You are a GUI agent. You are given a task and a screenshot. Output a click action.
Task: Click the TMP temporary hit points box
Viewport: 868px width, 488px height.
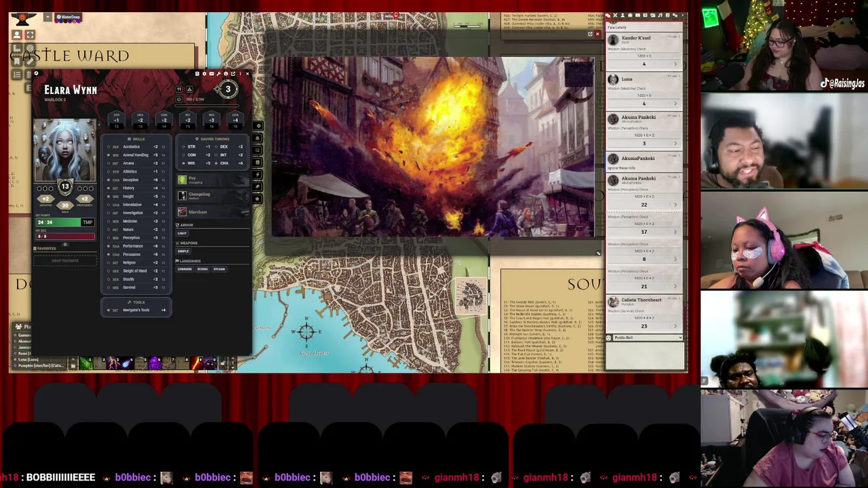pos(87,222)
